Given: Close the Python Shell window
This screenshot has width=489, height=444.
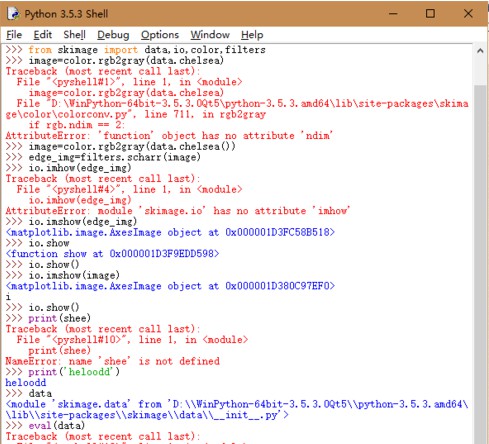Looking at the screenshot, I should coord(468,14).
